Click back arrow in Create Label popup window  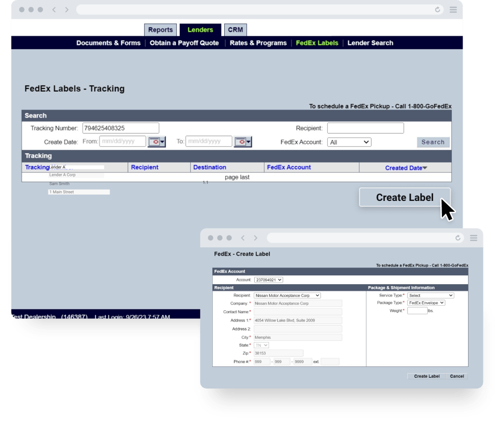243,238
